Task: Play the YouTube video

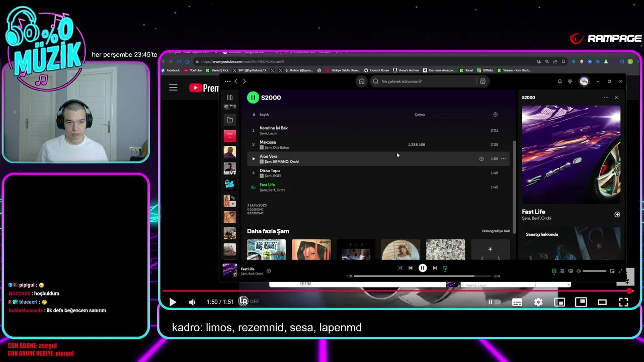Action: click(173, 302)
